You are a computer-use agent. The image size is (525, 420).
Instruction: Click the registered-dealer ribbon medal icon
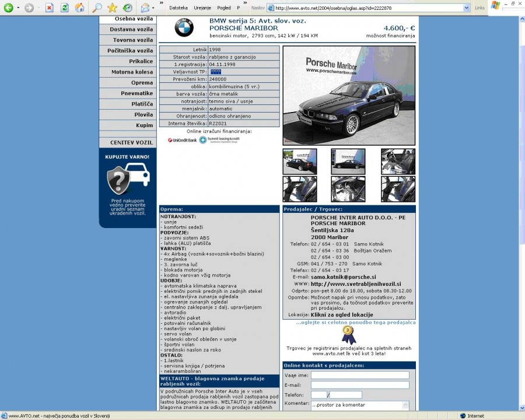click(x=348, y=335)
